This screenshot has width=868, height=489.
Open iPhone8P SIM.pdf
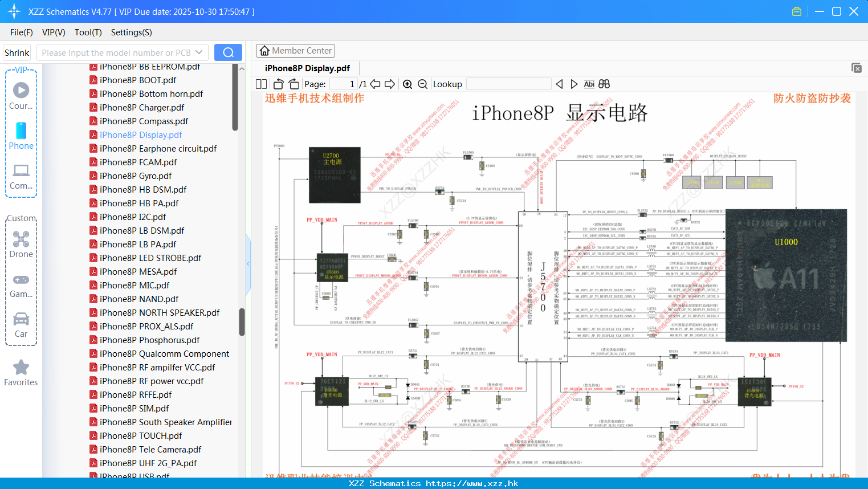(134, 409)
